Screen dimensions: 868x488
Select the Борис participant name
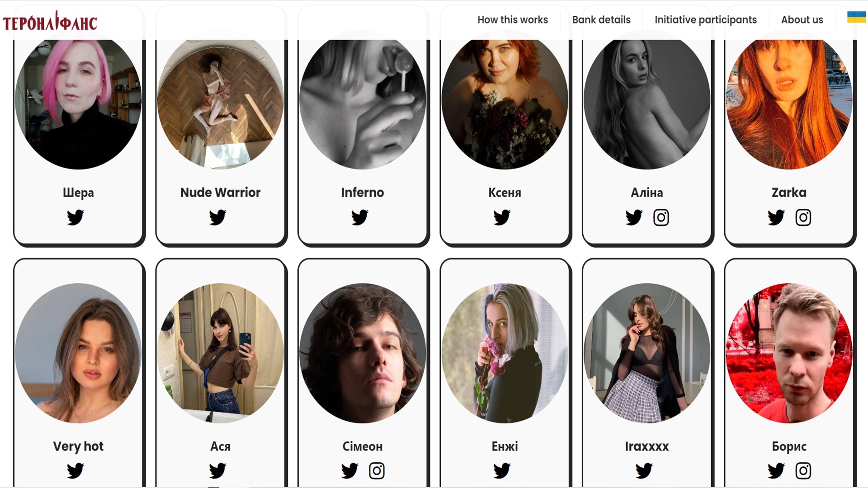coord(789,446)
